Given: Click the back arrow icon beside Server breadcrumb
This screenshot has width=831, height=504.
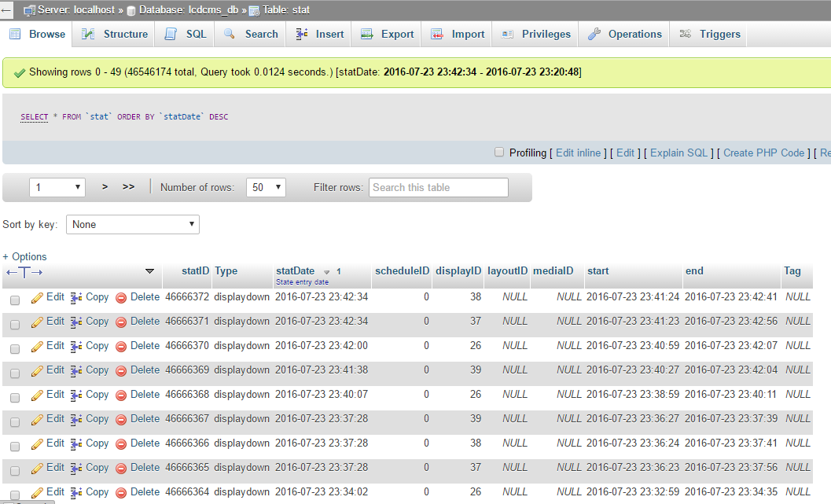Looking at the screenshot, I should pos(6,10).
